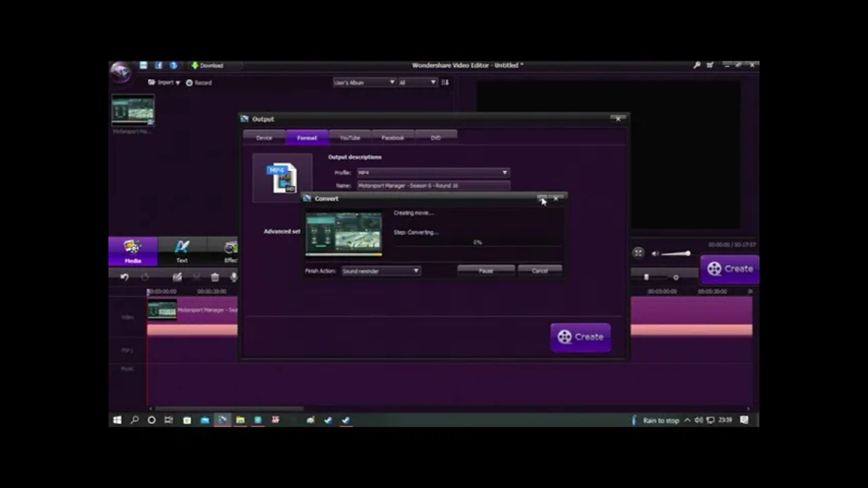Open the Windows Start menu
The image size is (868, 488).
tap(117, 420)
